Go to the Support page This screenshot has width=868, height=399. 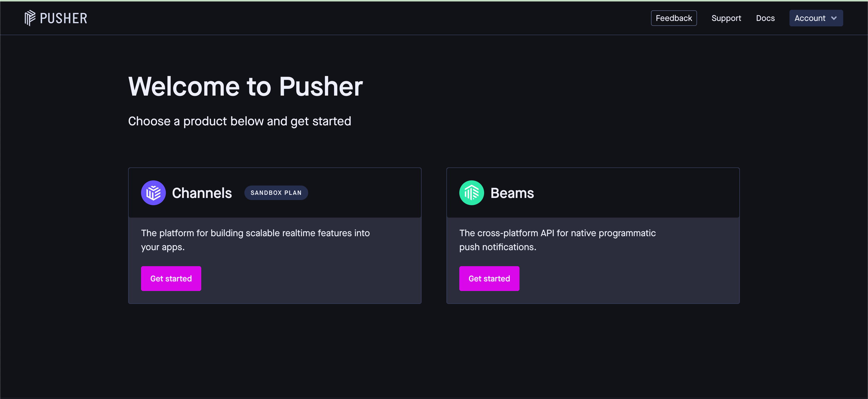pos(726,18)
